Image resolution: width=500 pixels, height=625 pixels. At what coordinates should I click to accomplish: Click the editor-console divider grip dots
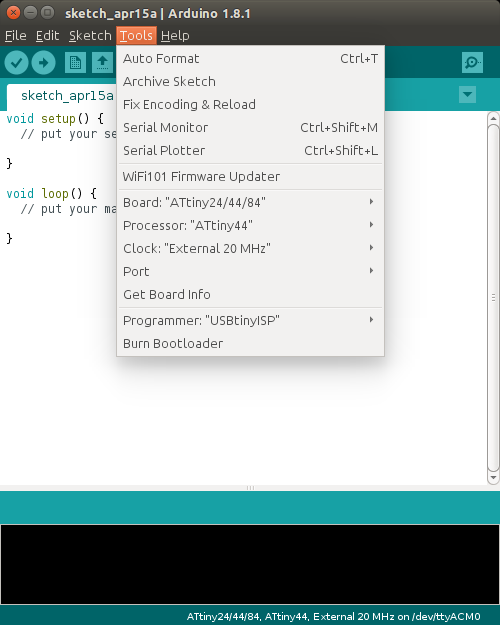pyautogui.click(x=250, y=488)
